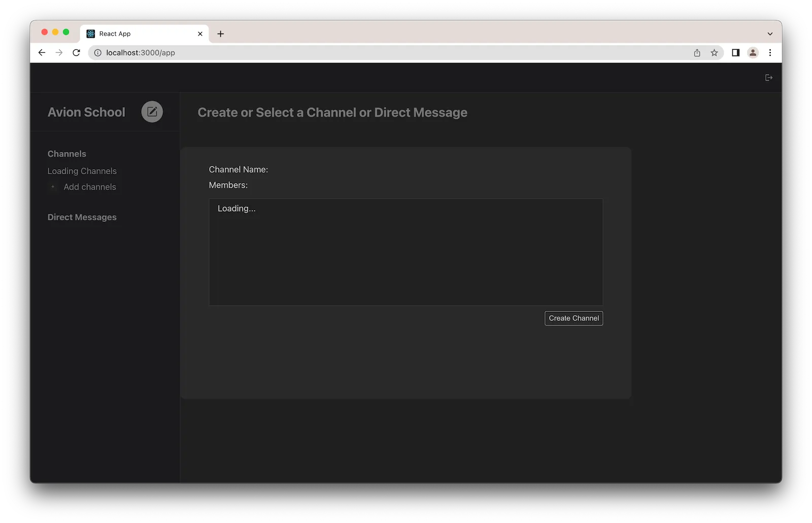Open the compose message pencil icon
This screenshot has width=812, height=523.
pyautogui.click(x=152, y=112)
